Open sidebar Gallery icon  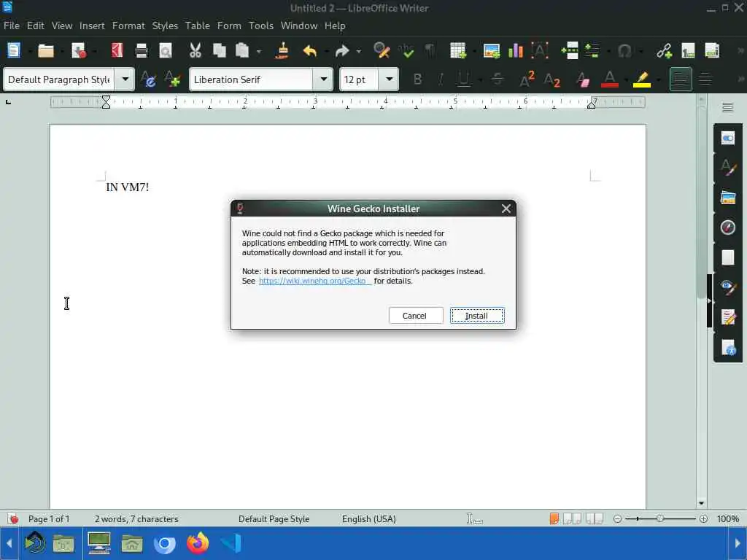(728, 197)
